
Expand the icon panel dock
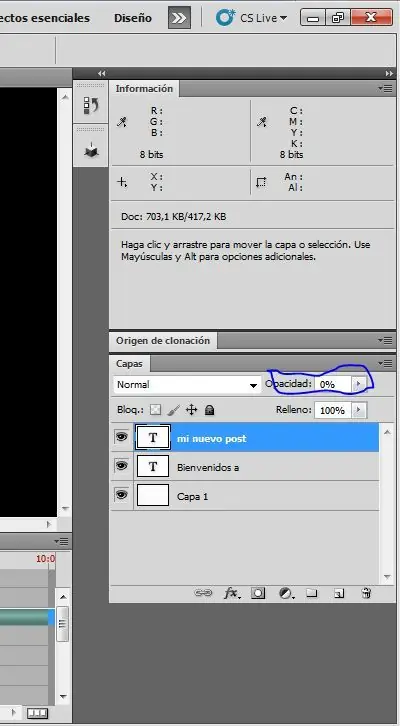click(x=101, y=73)
